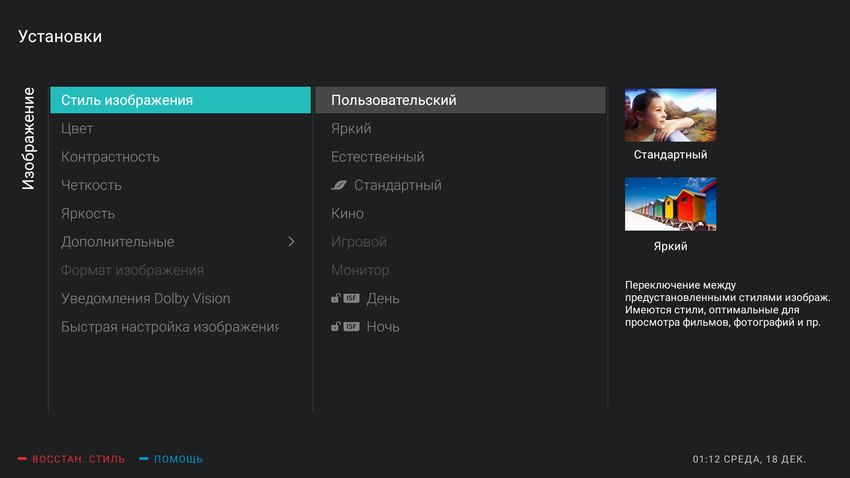Expand the Дополнительные submenu arrow
This screenshot has width=850, height=478.
[291, 242]
